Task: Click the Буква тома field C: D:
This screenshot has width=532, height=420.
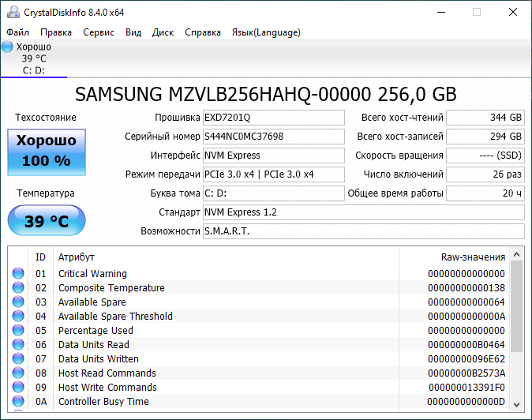Action: (x=273, y=193)
